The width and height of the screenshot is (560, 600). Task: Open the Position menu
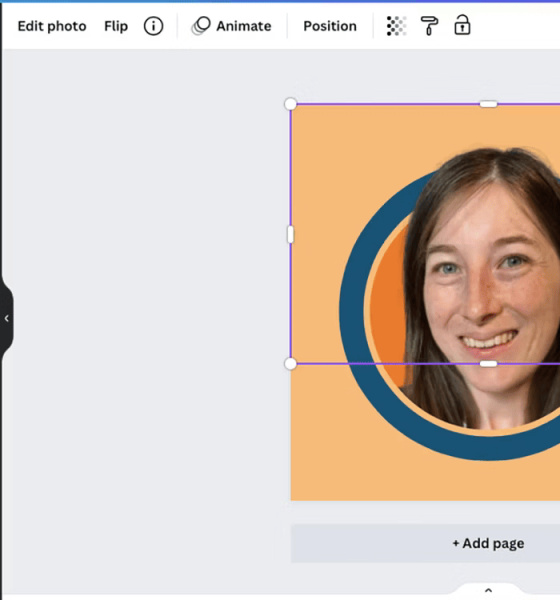tap(330, 26)
